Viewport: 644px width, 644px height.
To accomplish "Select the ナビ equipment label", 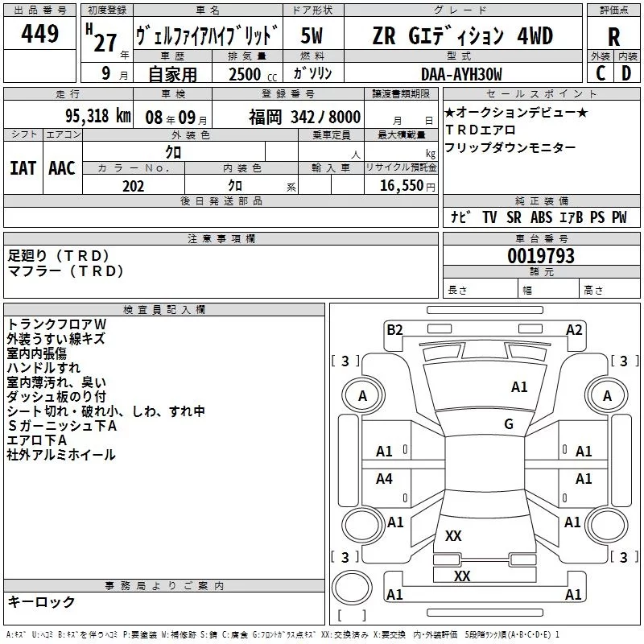I will coord(460,217).
